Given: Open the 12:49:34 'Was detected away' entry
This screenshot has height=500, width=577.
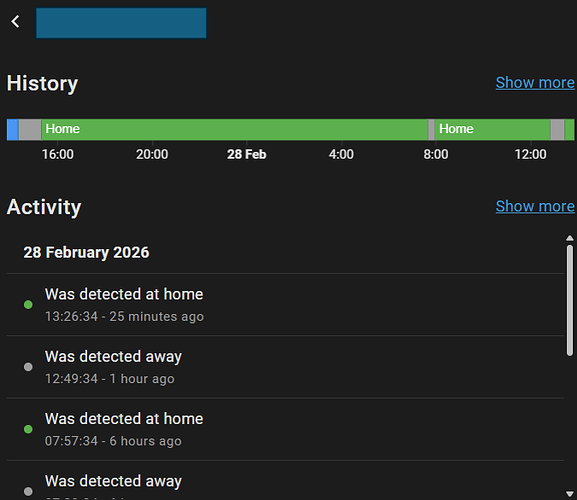Looking at the screenshot, I should point(285,366).
